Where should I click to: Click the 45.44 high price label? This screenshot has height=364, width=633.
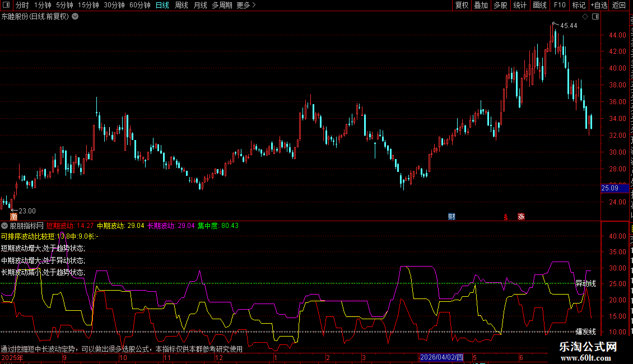[569, 26]
